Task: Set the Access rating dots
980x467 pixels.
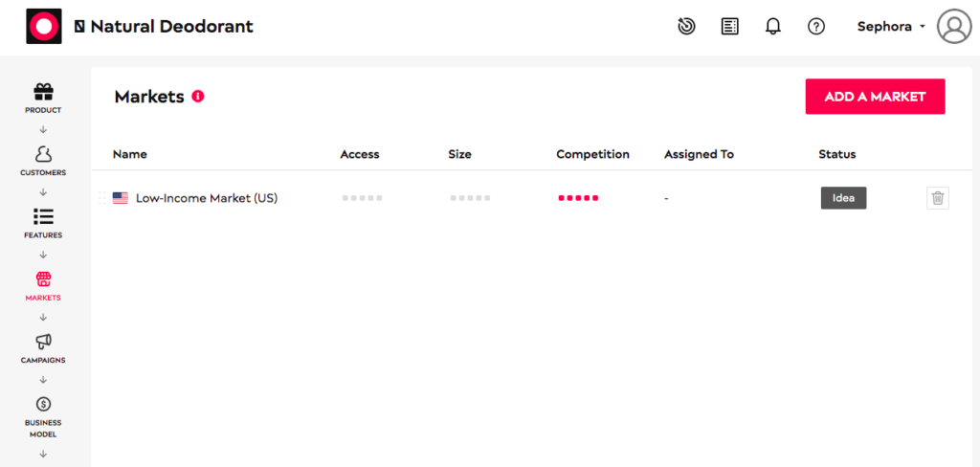Action: click(x=362, y=198)
